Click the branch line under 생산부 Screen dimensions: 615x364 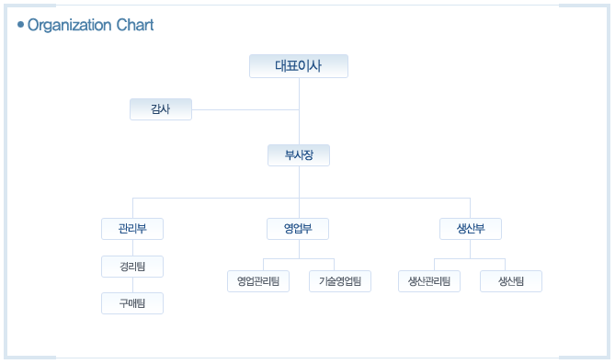[x=470, y=259]
